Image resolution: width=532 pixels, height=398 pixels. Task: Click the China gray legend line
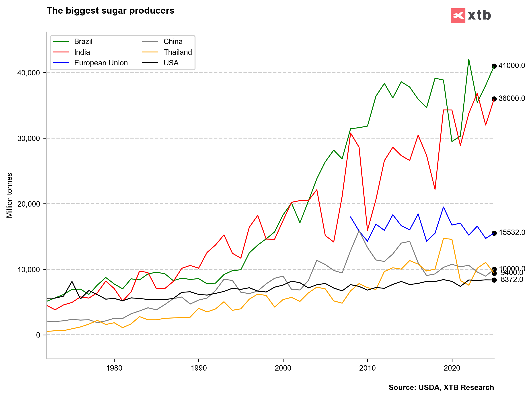(150, 41)
